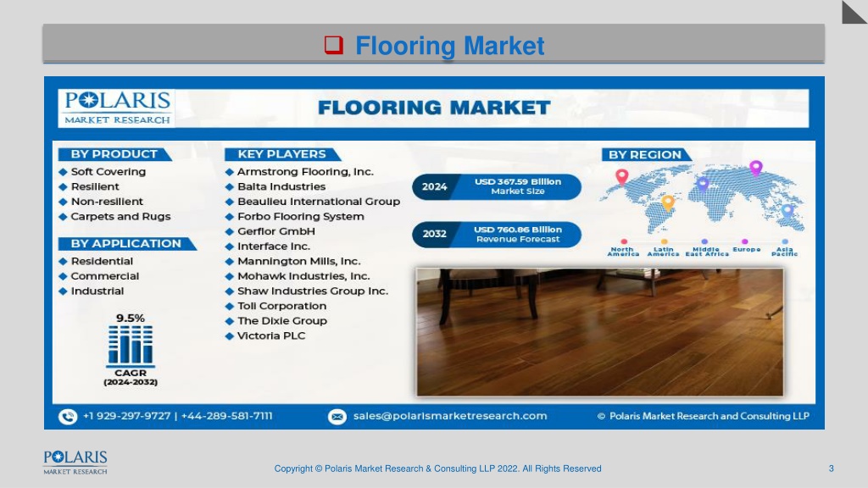This screenshot has width=868, height=488.
Task: Click the BY PRODUCT section header
Action: click(114, 154)
